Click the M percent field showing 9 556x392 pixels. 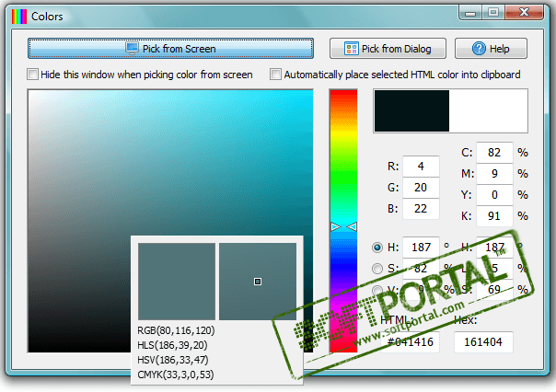pos(494,174)
